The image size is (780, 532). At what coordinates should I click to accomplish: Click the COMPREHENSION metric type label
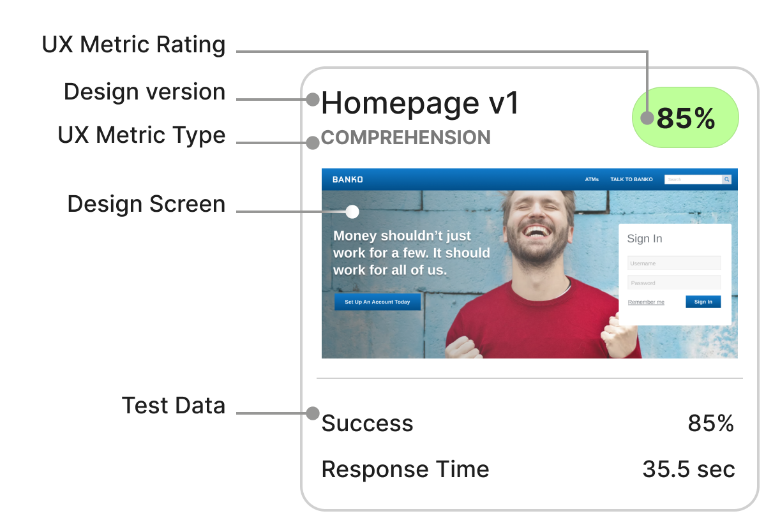tap(406, 138)
